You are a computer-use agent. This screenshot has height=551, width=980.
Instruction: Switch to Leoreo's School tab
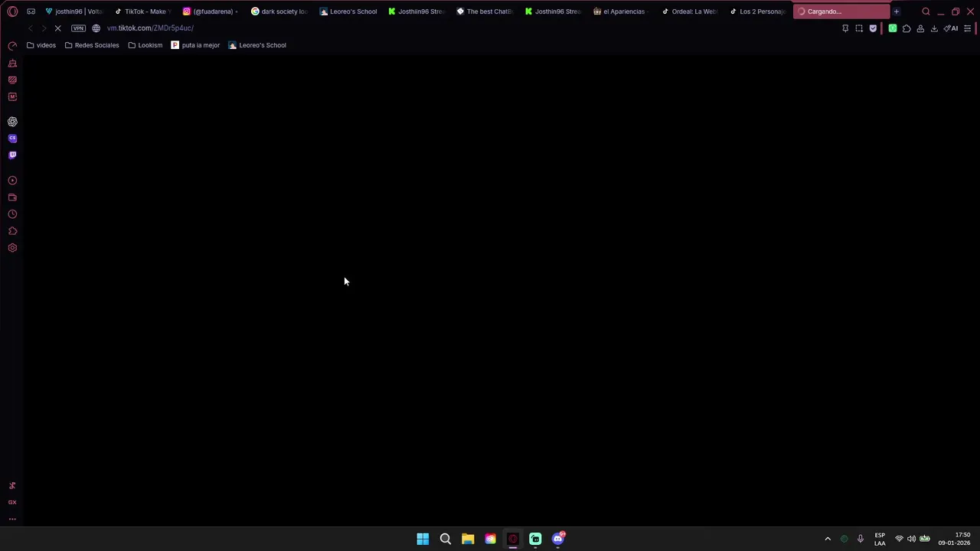click(348, 11)
